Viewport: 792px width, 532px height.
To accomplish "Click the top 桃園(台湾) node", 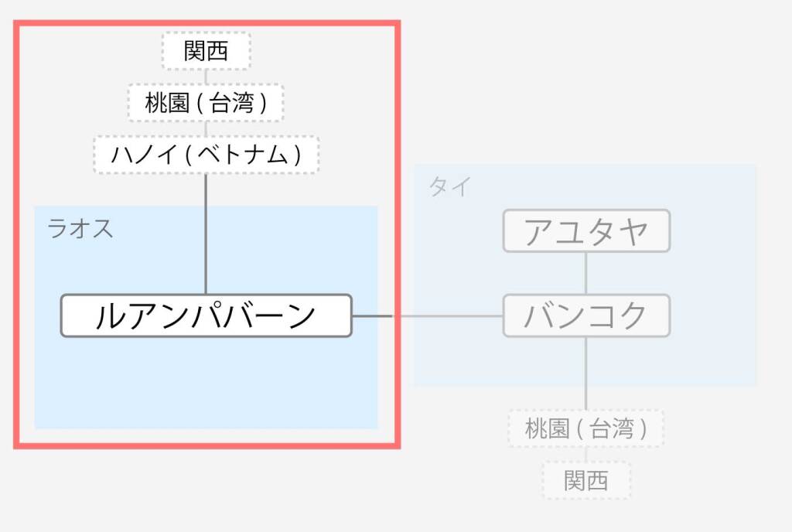I will [x=206, y=103].
